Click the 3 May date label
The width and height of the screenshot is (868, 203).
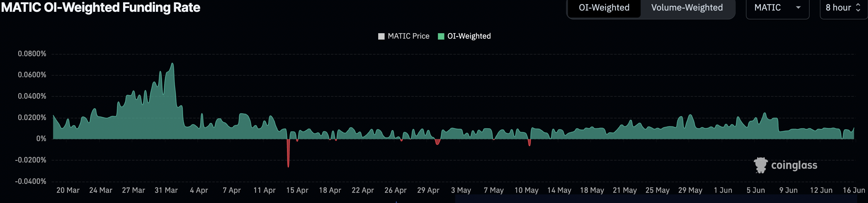(x=461, y=190)
